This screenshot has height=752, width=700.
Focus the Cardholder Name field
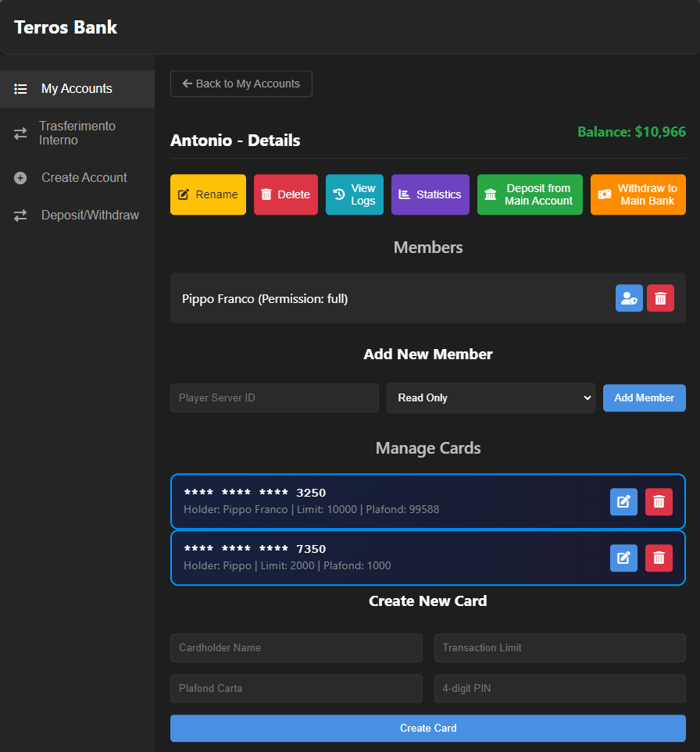296,648
